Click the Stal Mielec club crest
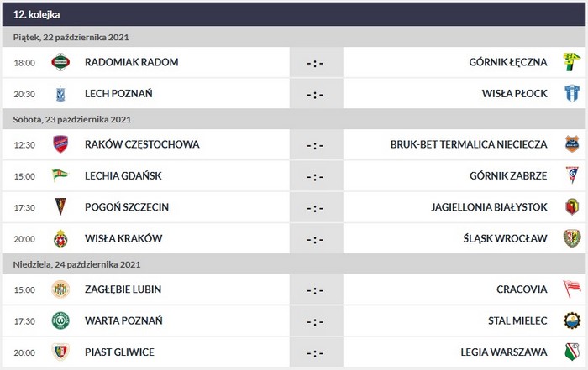 (572, 320)
